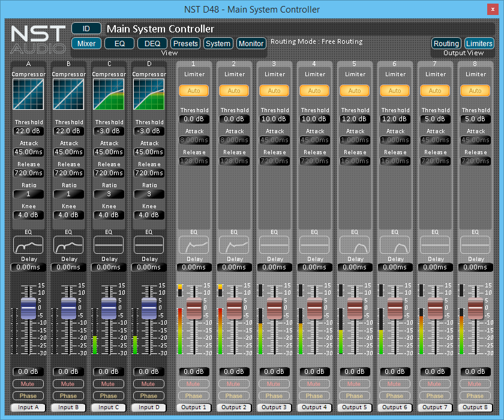Click the Threshold field on Output 3
This screenshot has height=420, width=504.
[x=274, y=119]
